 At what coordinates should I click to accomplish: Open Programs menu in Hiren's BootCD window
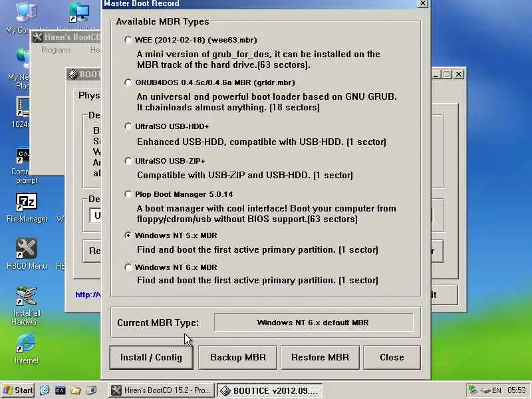pyautogui.click(x=56, y=50)
